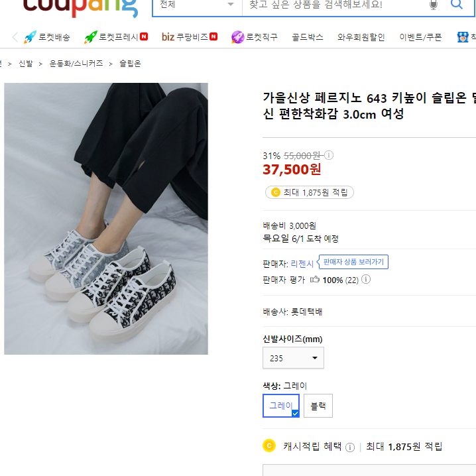The width and height of the screenshot is (476, 476).
Task: Click the info icon beside 55,000원 price
Action: pyautogui.click(x=329, y=155)
